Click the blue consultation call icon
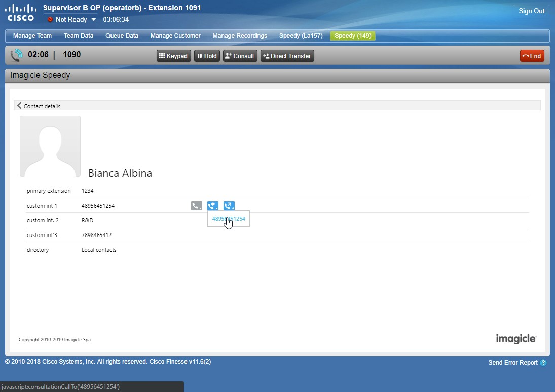Screen dimensions: 555x392 [213, 206]
